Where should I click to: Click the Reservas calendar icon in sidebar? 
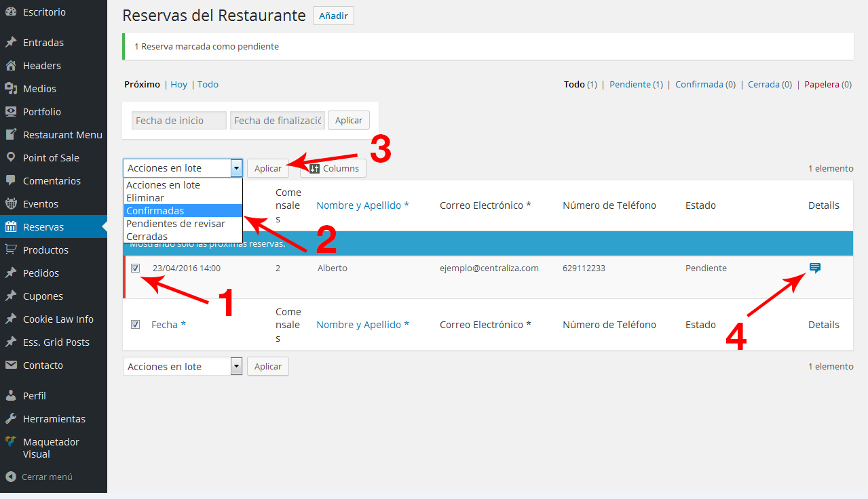(11, 227)
